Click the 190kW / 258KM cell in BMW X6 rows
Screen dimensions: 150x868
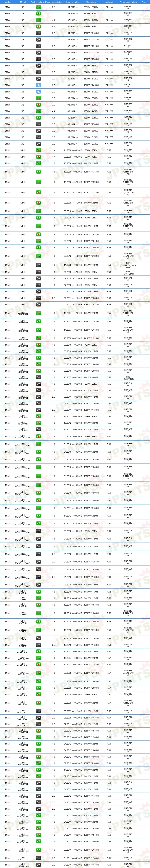[91, 124]
